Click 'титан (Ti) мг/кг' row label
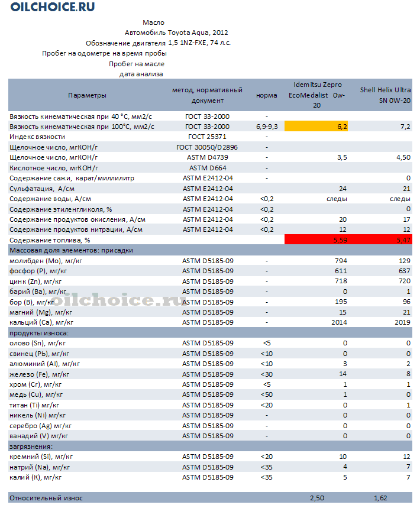Viewport: 420px width, 508px height. (34, 405)
